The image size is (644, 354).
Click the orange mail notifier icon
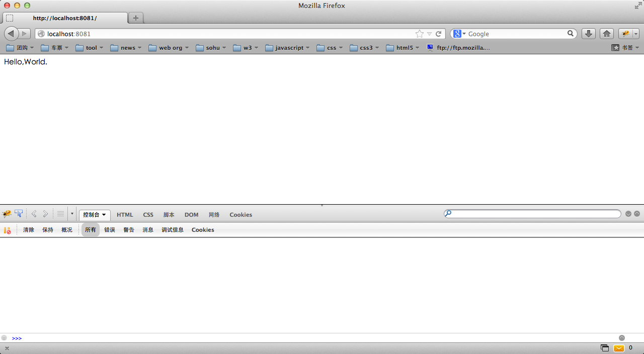(619, 348)
